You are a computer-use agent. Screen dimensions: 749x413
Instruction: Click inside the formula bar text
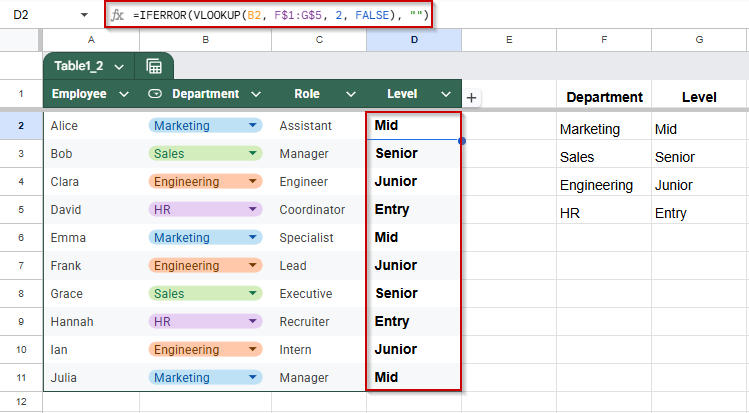click(x=281, y=15)
